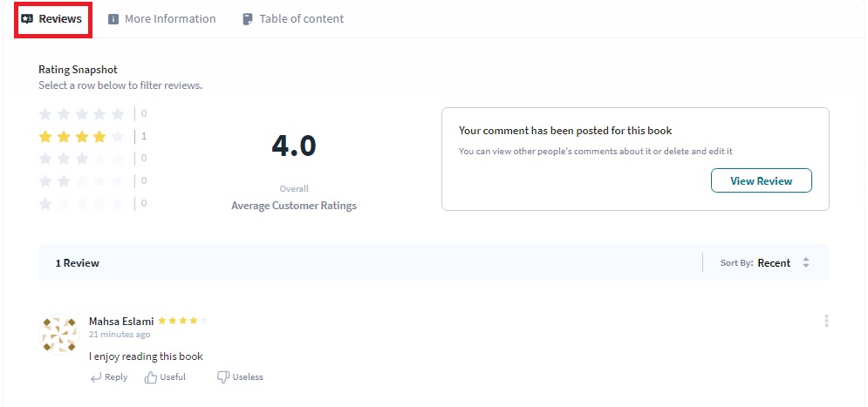Click the thumbs-down Useless icon

point(222,377)
